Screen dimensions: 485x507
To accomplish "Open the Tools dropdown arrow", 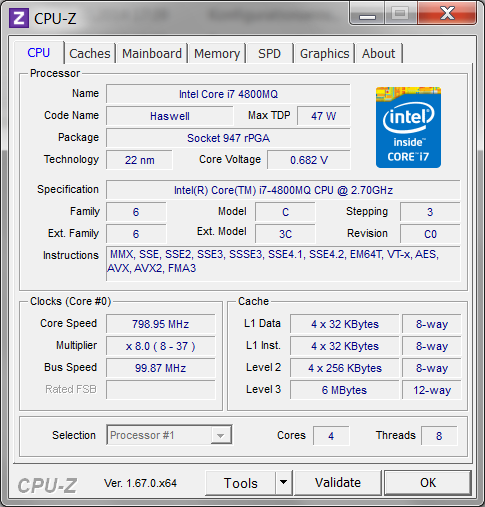I will 284,482.
